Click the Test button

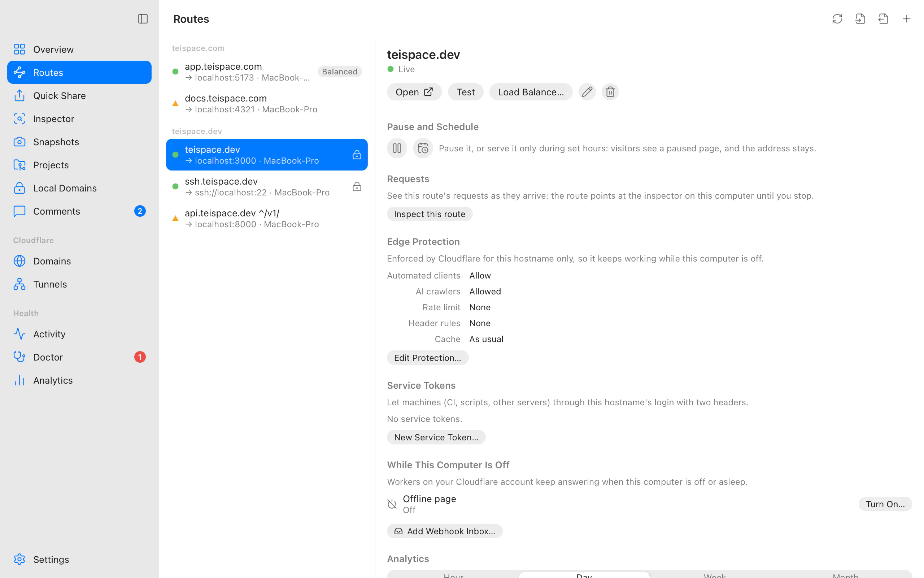466,92
